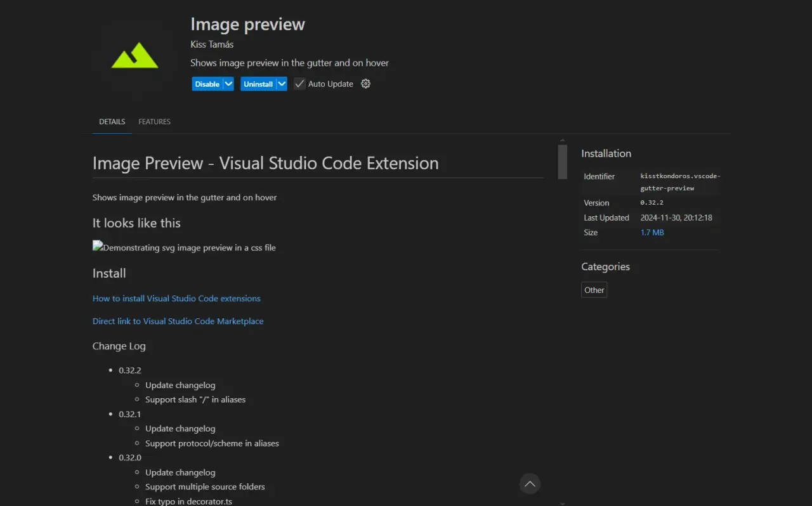Viewport: 812px width, 506px height.
Task: Click the Disable button
Action: (x=207, y=84)
